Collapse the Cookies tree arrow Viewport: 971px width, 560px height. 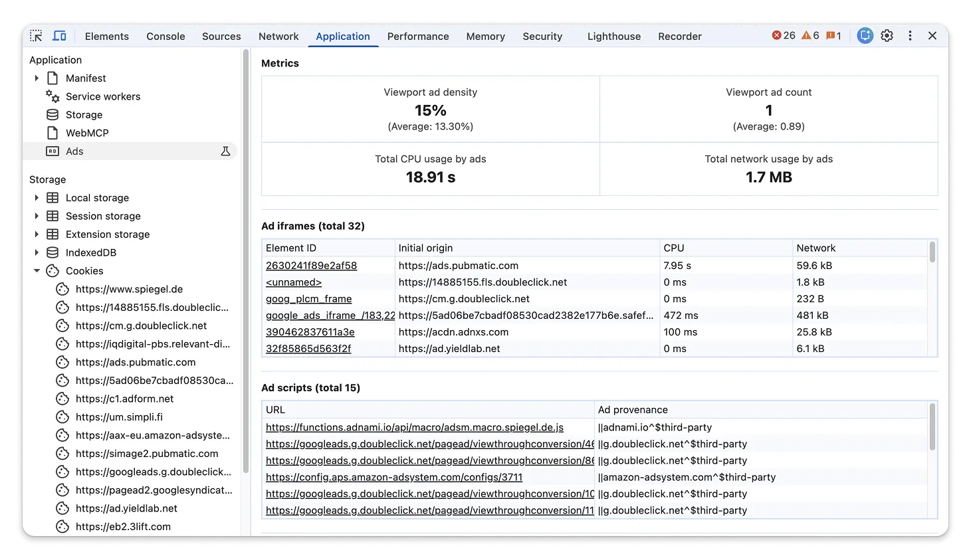[37, 271]
